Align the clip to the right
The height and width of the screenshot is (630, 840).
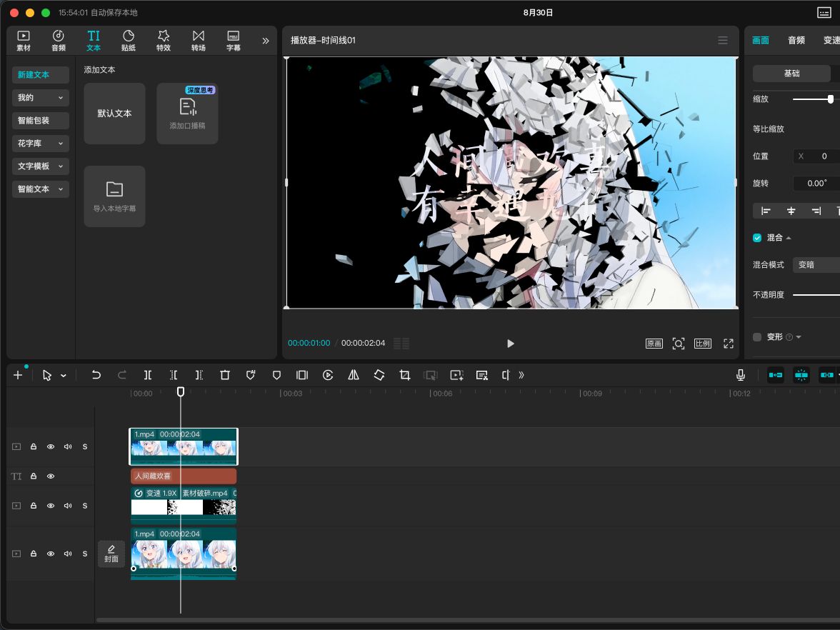click(x=816, y=211)
